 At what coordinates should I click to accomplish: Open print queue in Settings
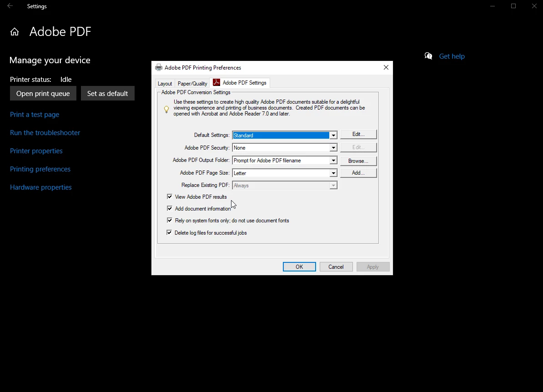coord(43,94)
